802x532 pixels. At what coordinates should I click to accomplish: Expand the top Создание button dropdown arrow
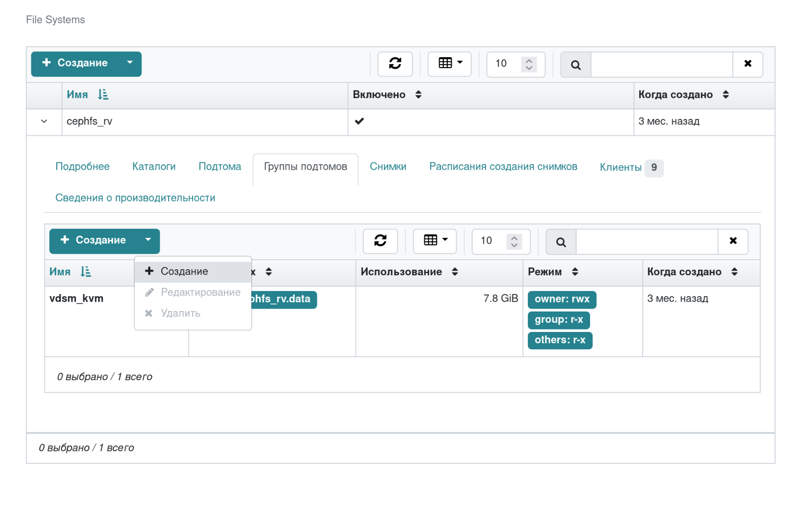pyautogui.click(x=130, y=63)
